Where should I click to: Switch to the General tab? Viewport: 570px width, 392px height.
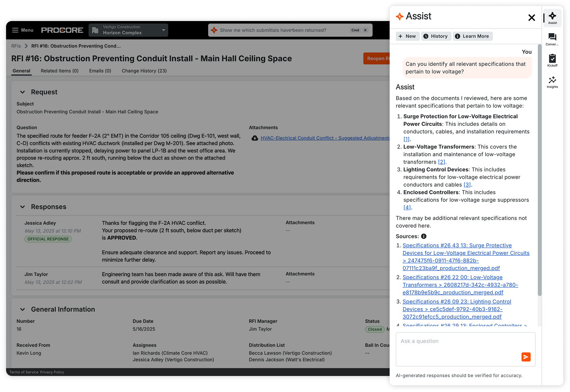pyautogui.click(x=21, y=71)
